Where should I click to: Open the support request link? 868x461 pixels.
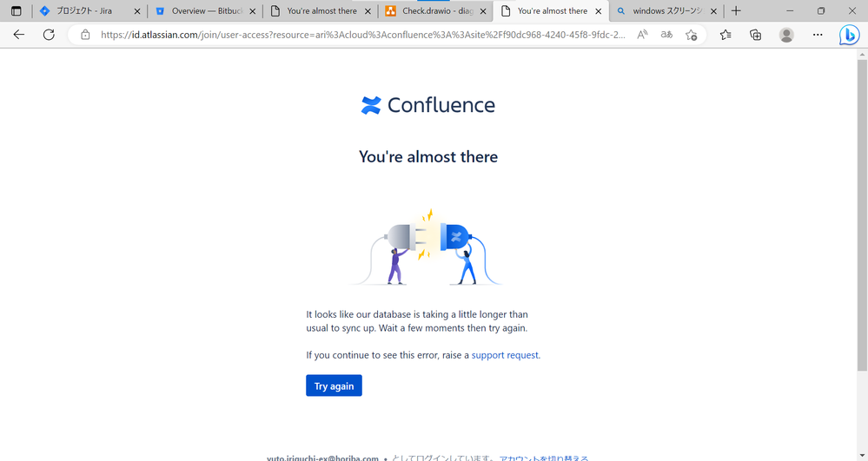(504, 355)
